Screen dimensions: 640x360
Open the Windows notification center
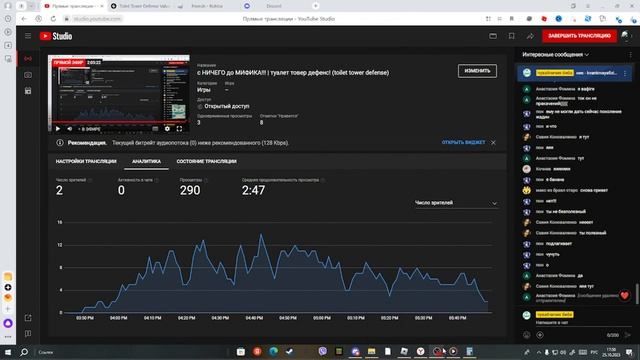coord(629,352)
